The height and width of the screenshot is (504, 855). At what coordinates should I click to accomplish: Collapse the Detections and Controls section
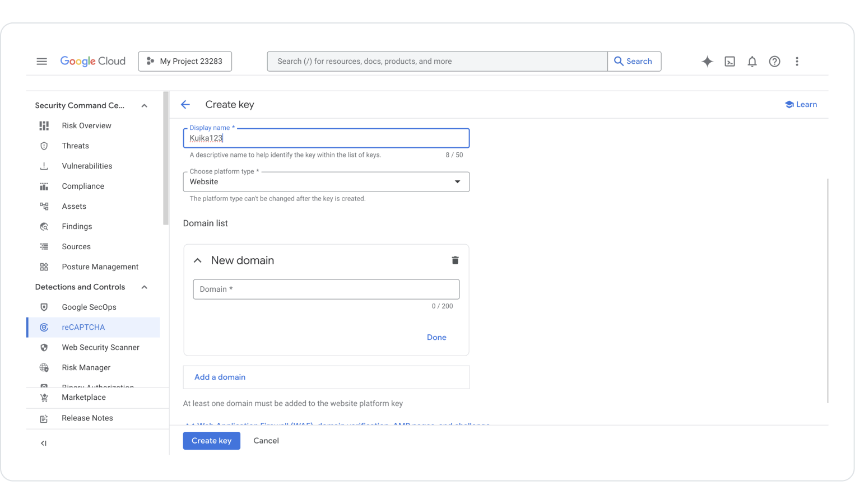(x=145, y=287)
